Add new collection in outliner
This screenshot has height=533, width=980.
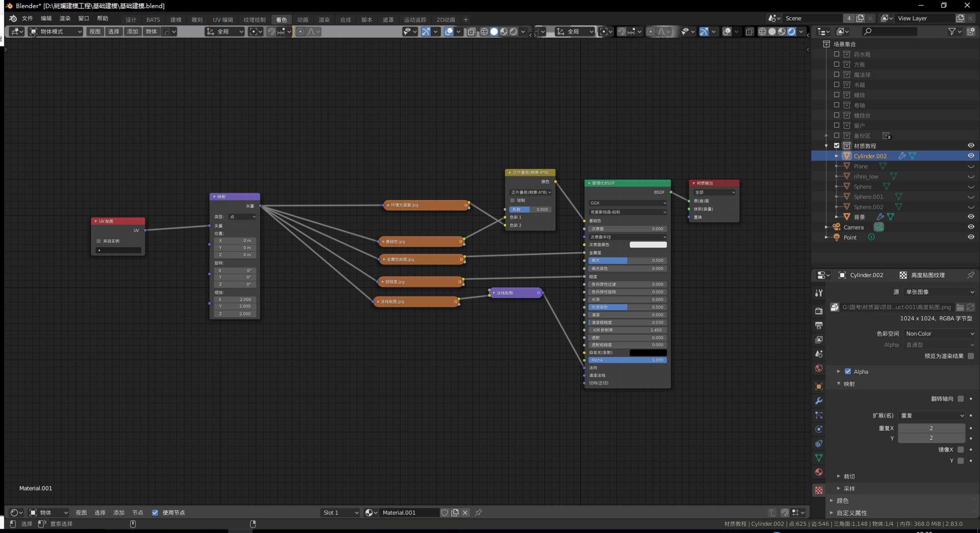pyautogui.click(x=970, y=32)
